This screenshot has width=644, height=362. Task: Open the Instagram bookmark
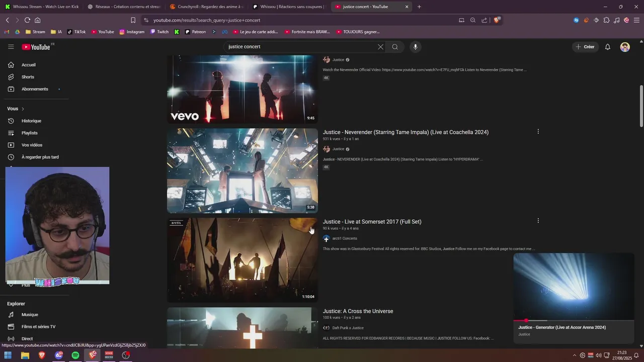tap(132, 32)
